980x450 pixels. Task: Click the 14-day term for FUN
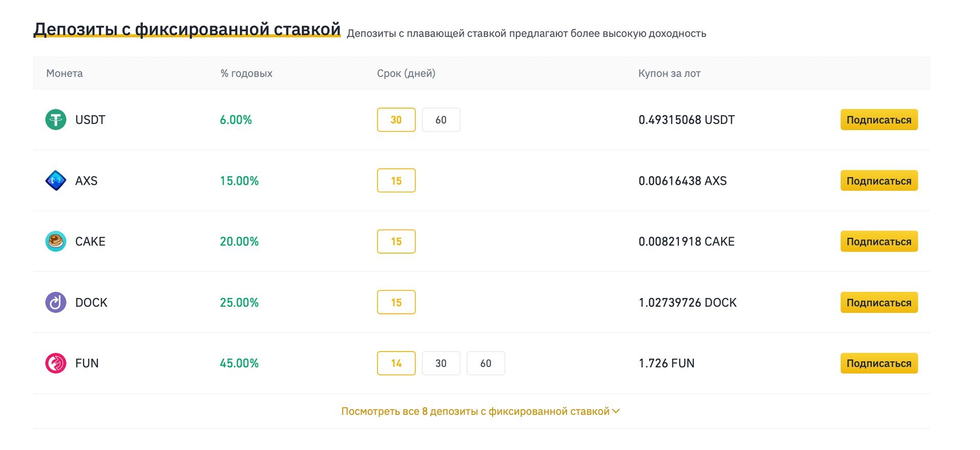pyautogui.click(x=397, y=363)
